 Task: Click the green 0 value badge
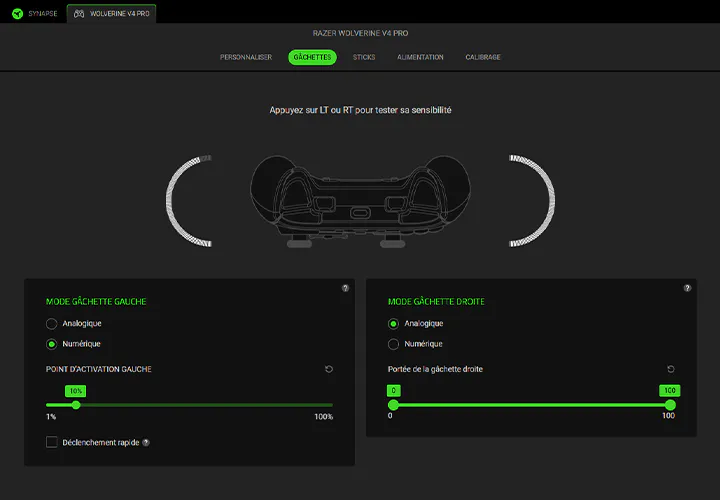[x=394, y=390]
